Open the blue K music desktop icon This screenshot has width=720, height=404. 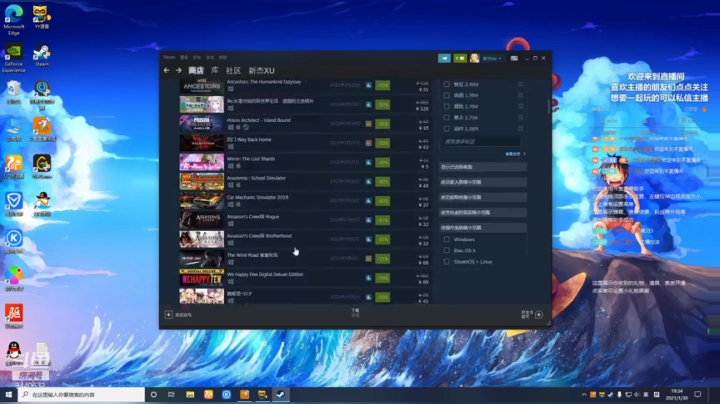(14, 241)
